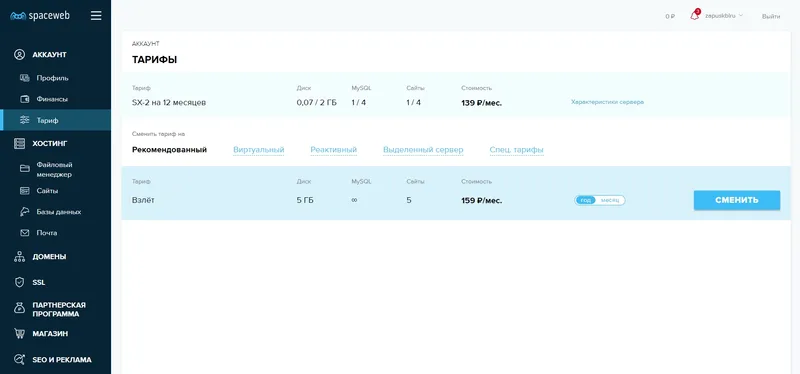Expand the zapuskbiru account dropdown

(x=723, y=15)
